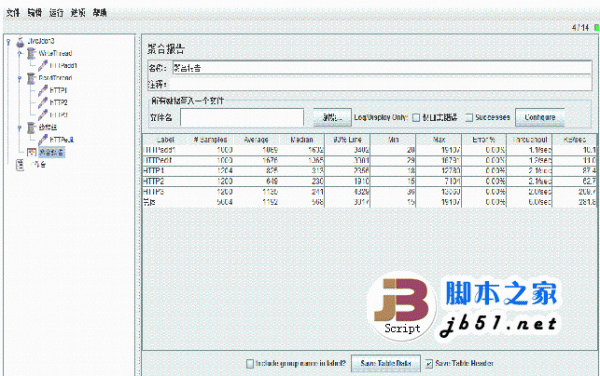Image resolution: width=600 pixels, height=376 pixels.
Task: Open the 文件 menu
Action: point(13,13)
